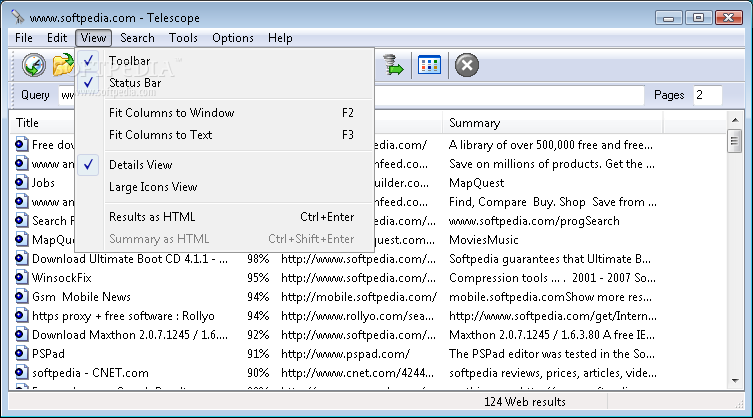753x418 pixels.
Task: Click the 124 Web results status text
Action: point(524,402)
